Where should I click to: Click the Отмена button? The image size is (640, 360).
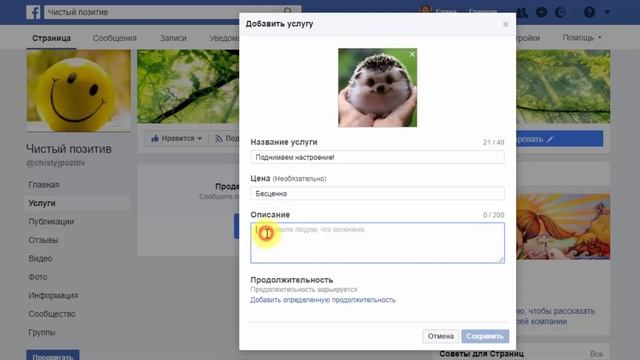click(441, 336)
